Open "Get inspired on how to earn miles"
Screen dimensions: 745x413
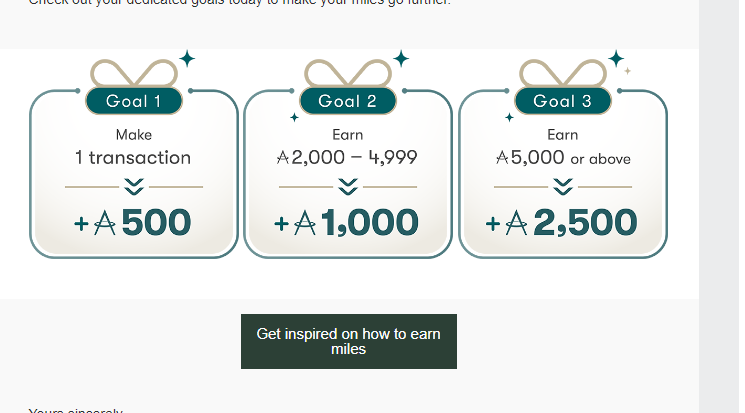(x=348, y=342)
